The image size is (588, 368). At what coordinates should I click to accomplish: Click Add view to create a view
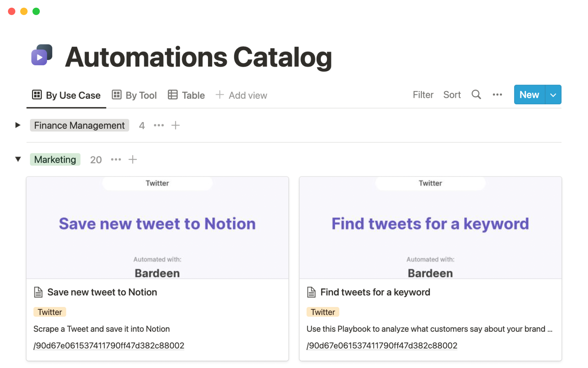(x=241, y=95)
